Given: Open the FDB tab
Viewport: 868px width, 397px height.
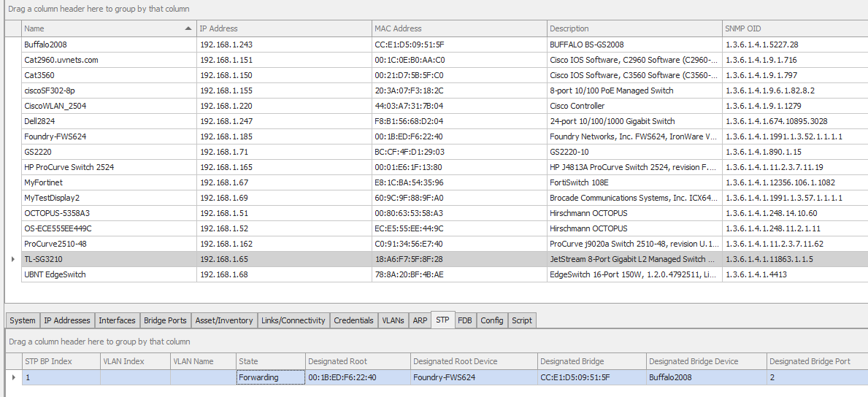Looking at the screenshot, I should point(466,320).
